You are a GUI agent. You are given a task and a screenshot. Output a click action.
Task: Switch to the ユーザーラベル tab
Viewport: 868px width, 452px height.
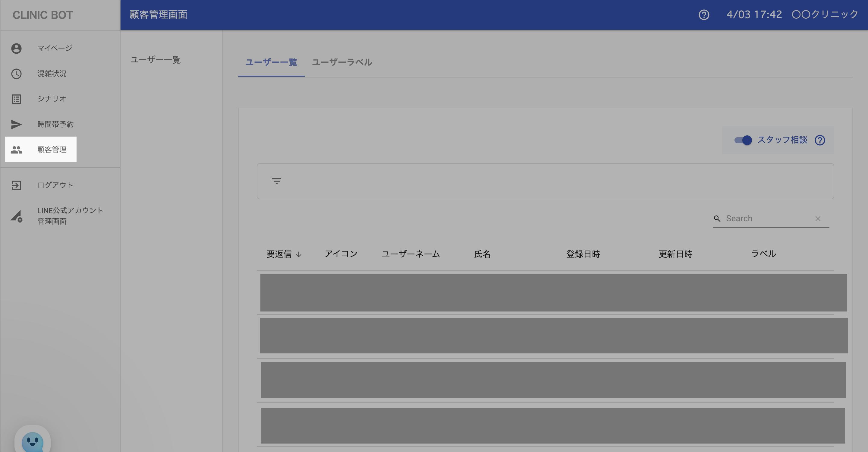coord(342,62)
